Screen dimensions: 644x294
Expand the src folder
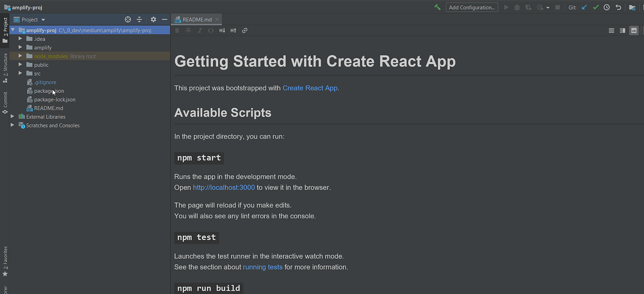[x=21, y=73]
